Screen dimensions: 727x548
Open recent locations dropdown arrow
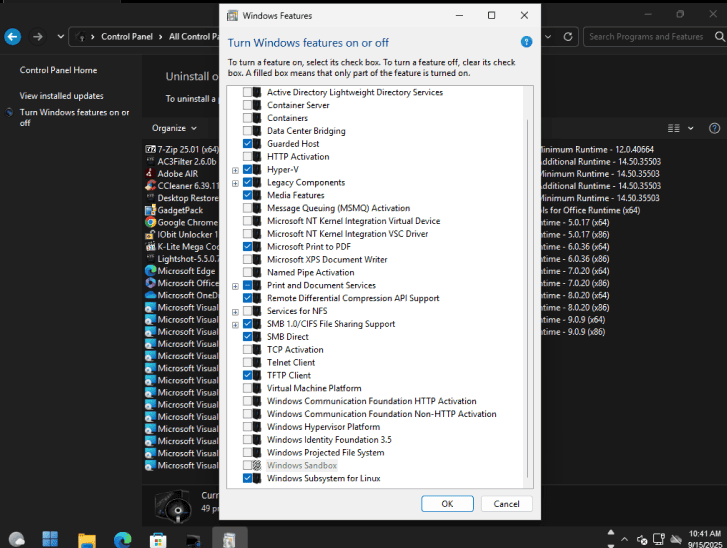coord(61,37)
